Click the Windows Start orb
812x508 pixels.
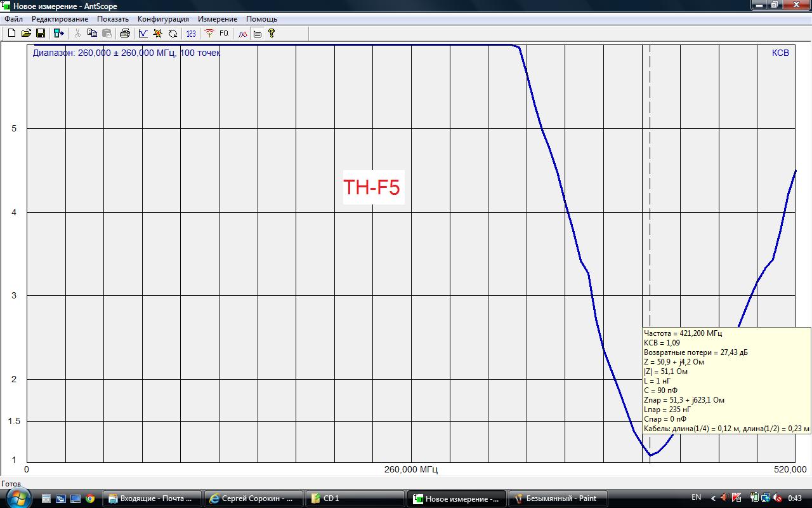(17, 498)
